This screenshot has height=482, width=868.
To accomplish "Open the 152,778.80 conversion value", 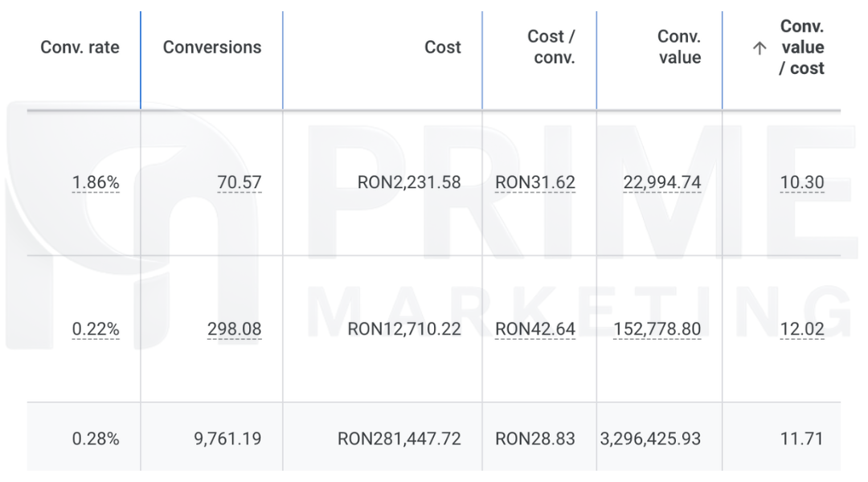I will pos(657,329).
